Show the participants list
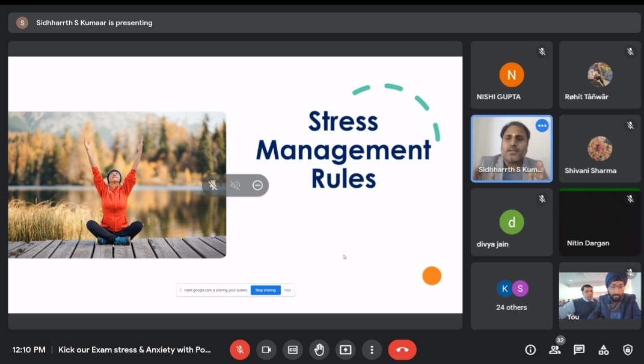644x364 pixels. 554,350
